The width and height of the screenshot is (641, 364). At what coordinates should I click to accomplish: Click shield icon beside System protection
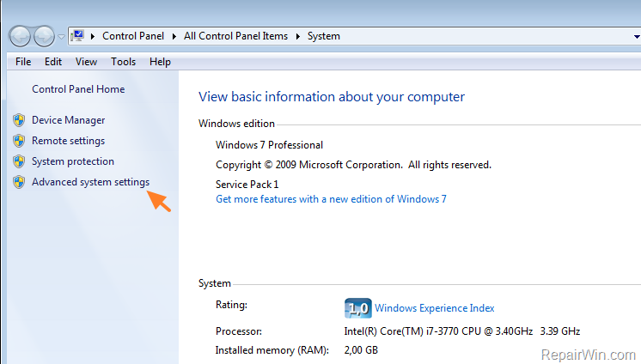(19, 161)
